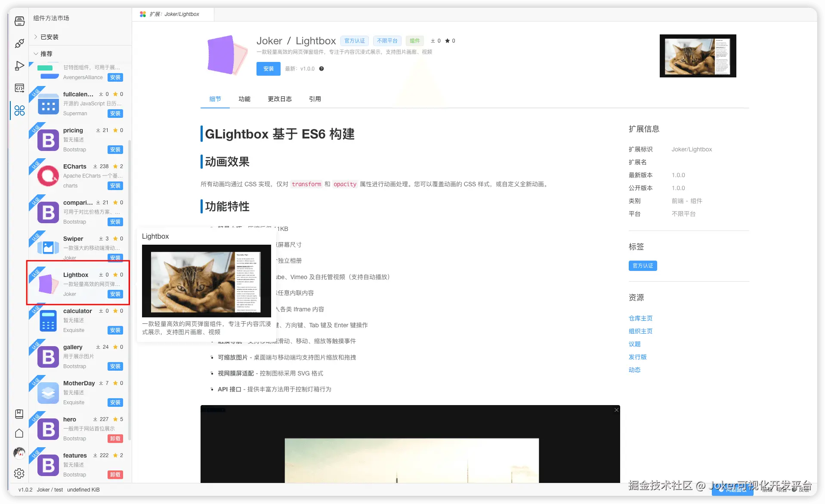Viewport: 825px width, 504px height.
Task: Click the cat preview thumbnail at top right
Action: tap(697, 56)
